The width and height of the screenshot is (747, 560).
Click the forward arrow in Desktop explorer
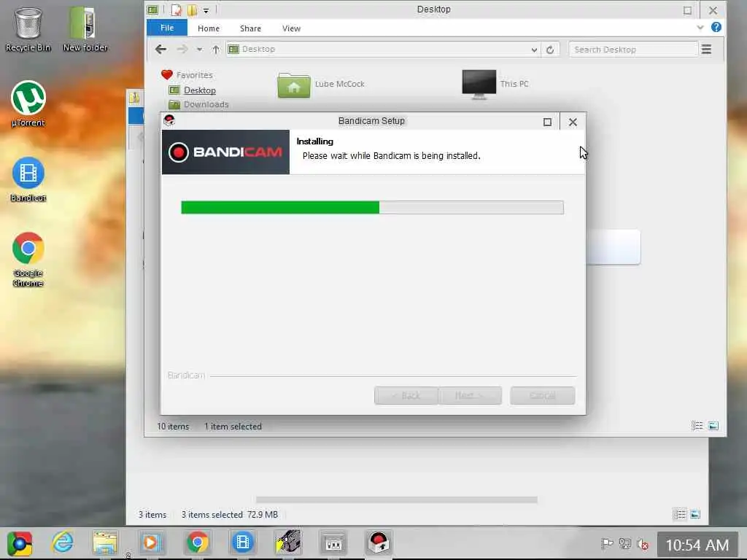tap(182, 49)
